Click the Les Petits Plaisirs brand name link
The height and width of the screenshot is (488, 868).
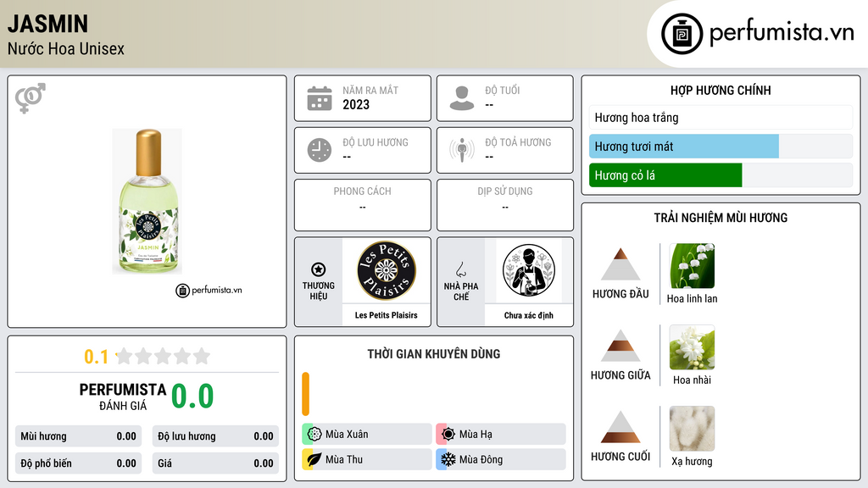387,315
